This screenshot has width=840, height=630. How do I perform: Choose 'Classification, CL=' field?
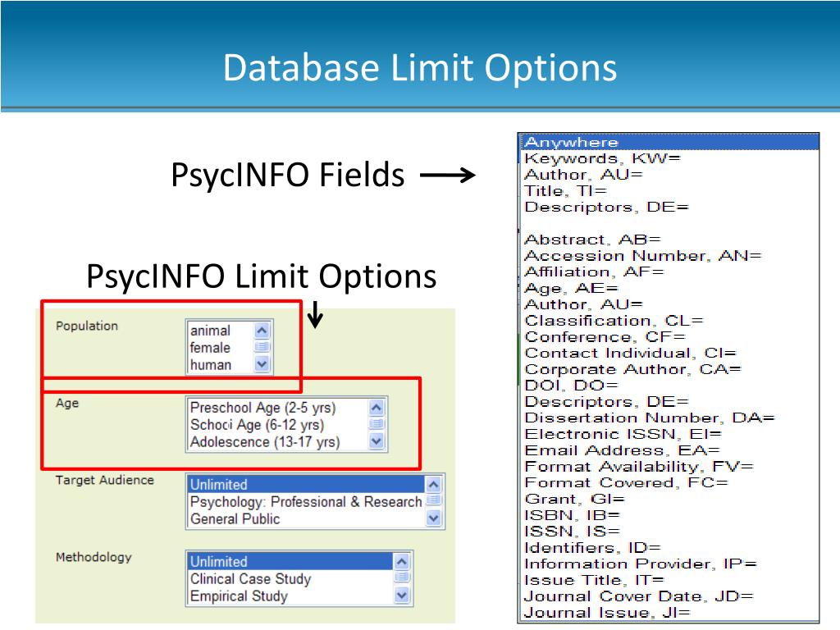614,321
